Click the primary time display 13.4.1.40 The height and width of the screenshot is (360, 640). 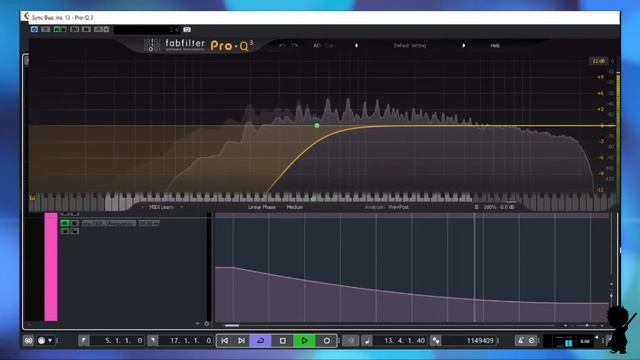click(x=400, y=340)
